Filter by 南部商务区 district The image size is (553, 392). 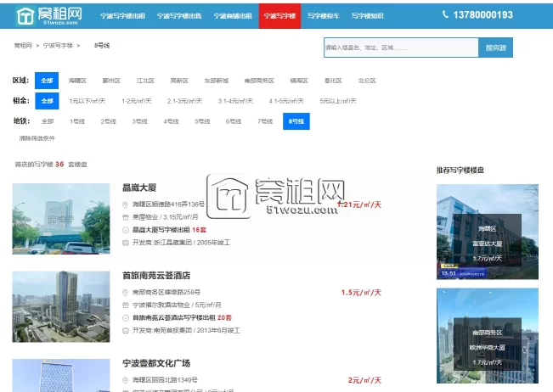pyautogui.click(x=259, y=81)
